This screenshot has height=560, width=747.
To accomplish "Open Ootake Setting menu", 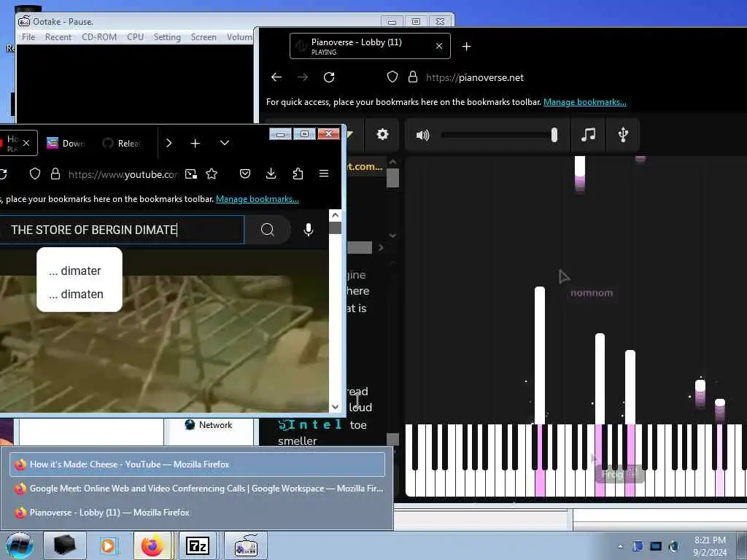I will point(167,37).
